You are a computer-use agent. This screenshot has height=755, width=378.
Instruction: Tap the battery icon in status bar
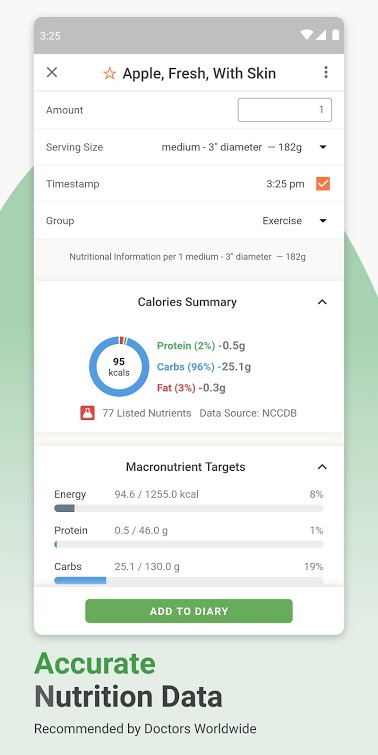pos(336,35)
